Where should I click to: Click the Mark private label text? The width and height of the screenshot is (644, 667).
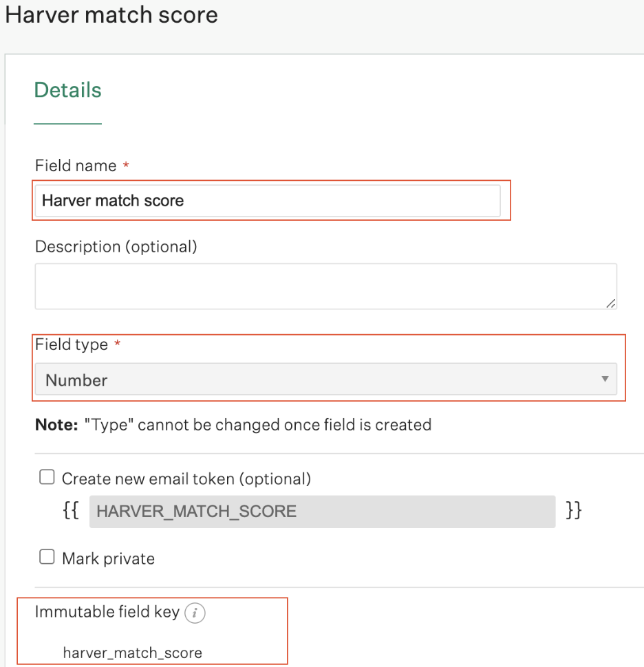coord(109,558)
